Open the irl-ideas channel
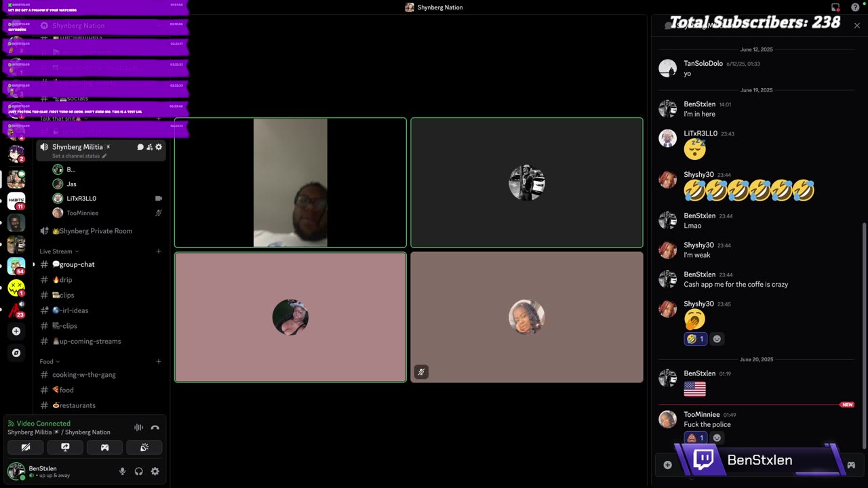The image size is (868, 488). (100, 310)
